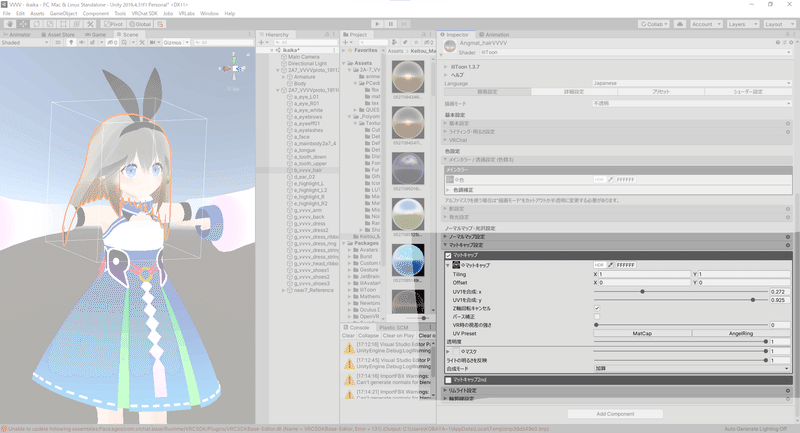Toggle Z軸回転キャンセル checkbox
Screen dimensions: 800x433
click(596, 308)
